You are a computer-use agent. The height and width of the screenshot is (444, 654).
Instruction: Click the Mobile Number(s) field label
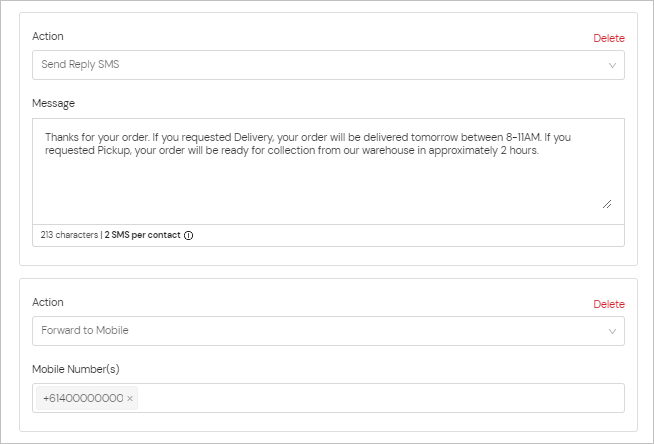click(x=76, y=369)
